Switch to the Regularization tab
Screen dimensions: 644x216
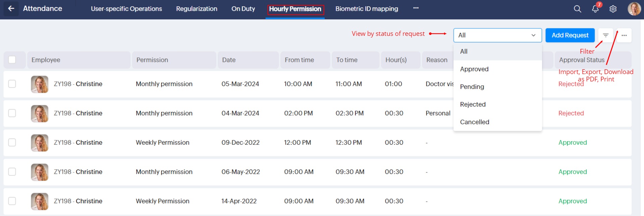197,9
